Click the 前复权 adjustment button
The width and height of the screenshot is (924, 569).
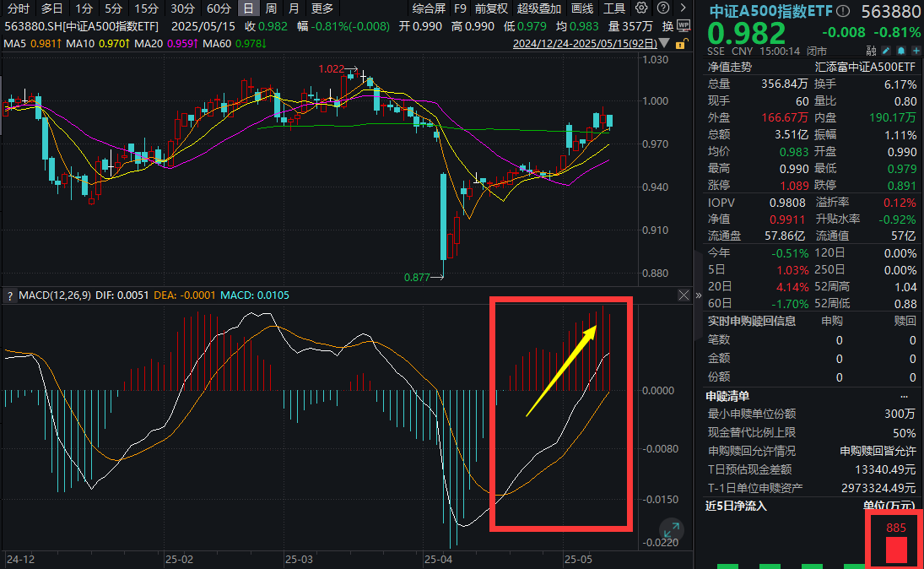tap(491, 8)
